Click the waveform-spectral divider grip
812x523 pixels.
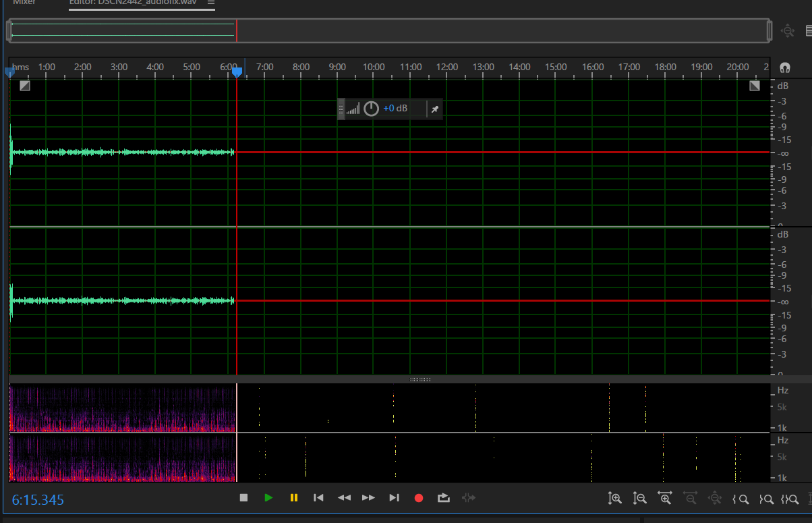pyautogui.click(x=420, y=379)
